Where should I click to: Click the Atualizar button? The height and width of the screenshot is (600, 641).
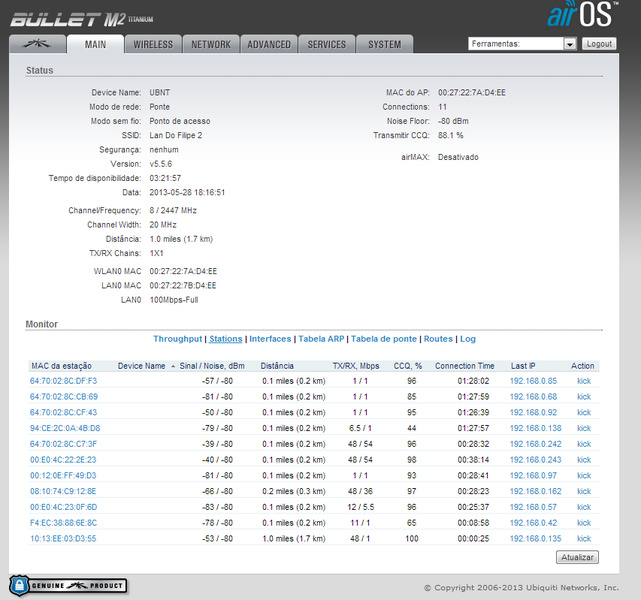coord(577,557)
